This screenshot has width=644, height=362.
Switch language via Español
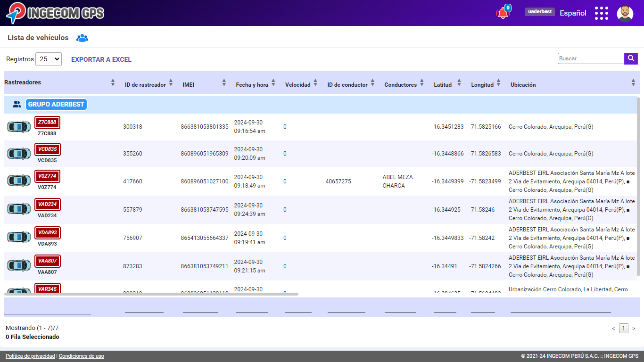click(573, 13)
